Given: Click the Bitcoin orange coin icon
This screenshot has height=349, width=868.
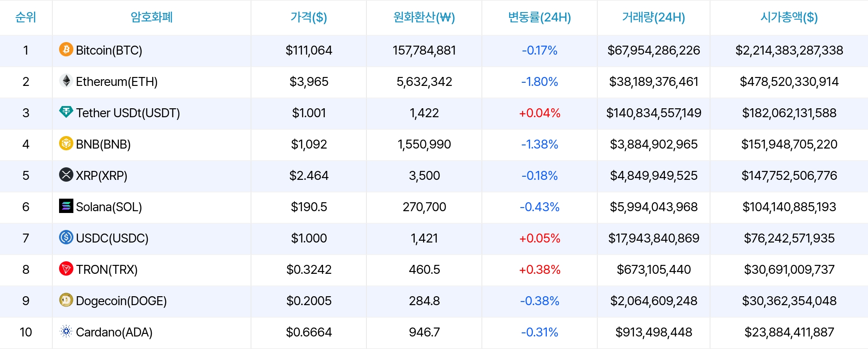Looking at the screenshot, I should [66, 49].
